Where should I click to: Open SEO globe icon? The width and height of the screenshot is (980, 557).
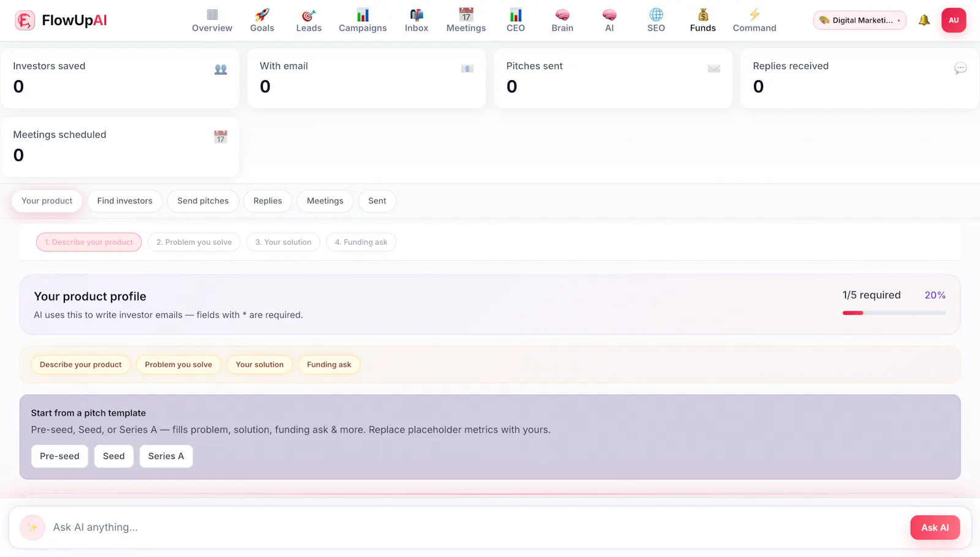pos(656,15)
